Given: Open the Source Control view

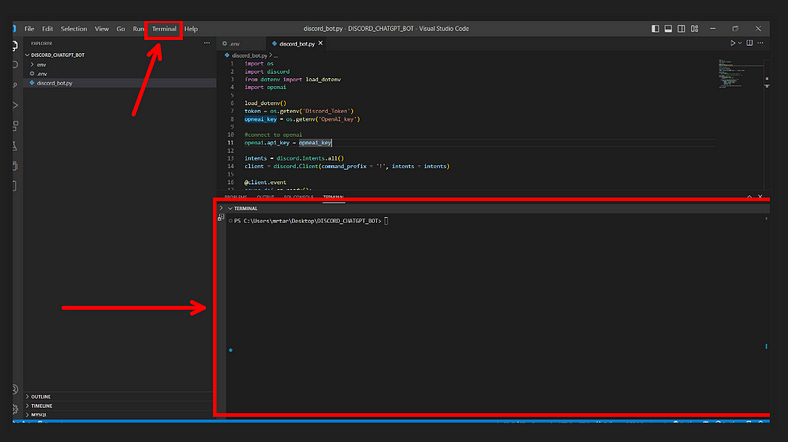Looking at the screenshot, I should [15, 85].
